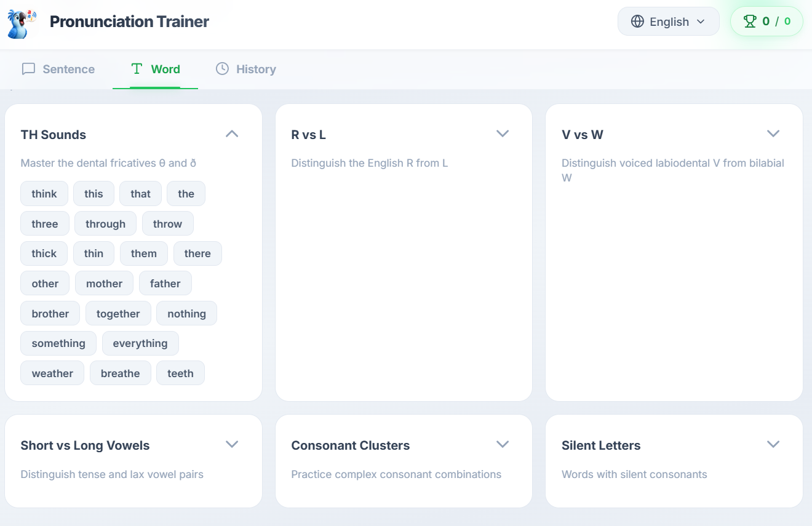This screenshot has height=526, width=812.
Task: Pick the 'everything' word chip
Action: [x=140, y=343]
